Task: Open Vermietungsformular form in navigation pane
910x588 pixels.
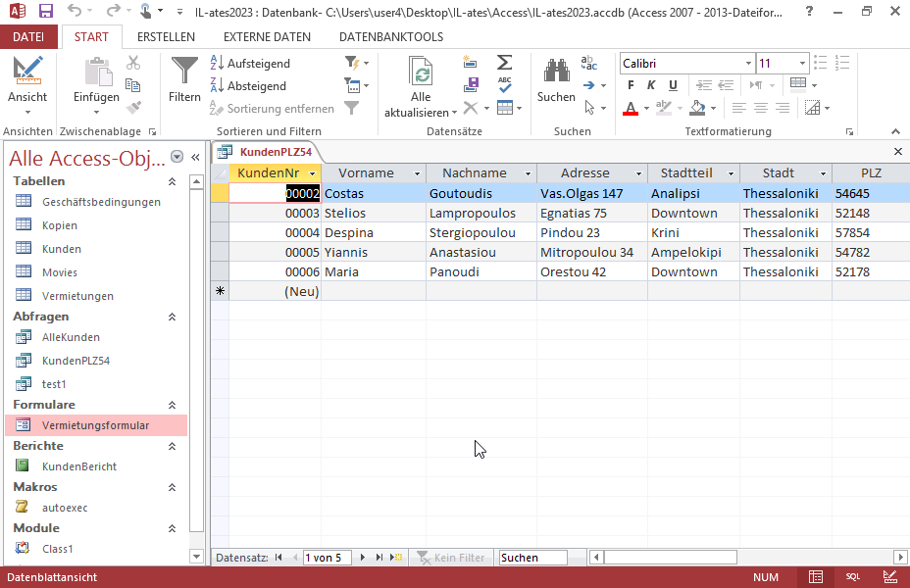Action: click(x=95, y=425)
